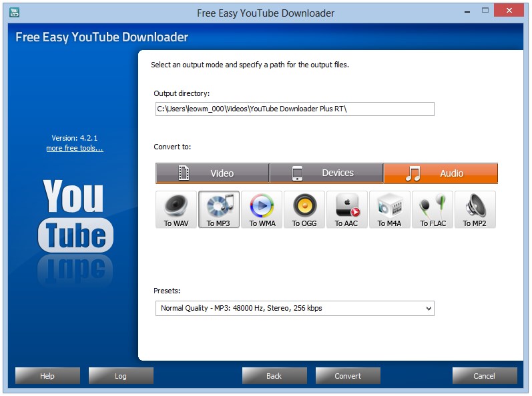532x396 pixels.
Task: Close the Free Easy YouTube Downloader window
Action: (509, 10)
